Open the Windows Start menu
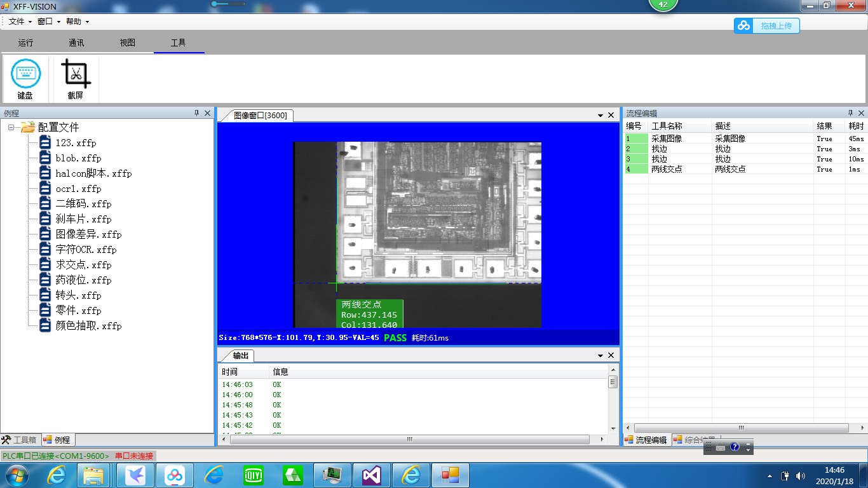868x488 pixels. point(16,475)
